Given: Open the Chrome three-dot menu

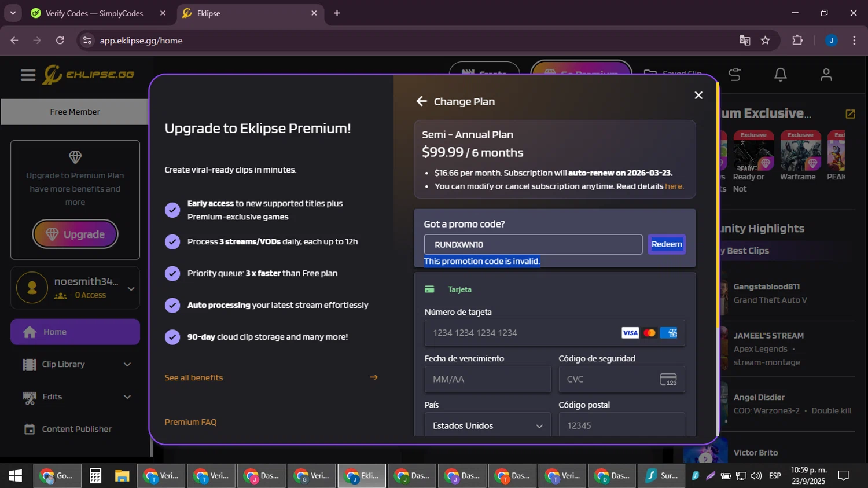Looking at the screenshot, I should click(854, 41).
